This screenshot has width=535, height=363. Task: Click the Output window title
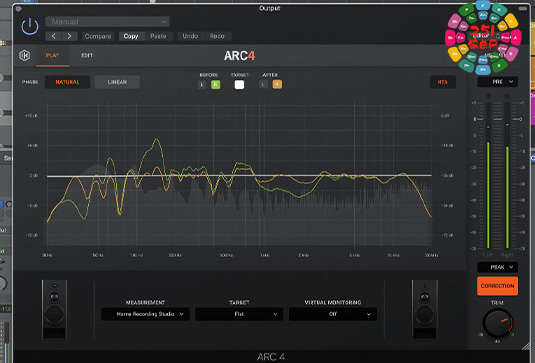pyautogui.click(x=270, y=8)
